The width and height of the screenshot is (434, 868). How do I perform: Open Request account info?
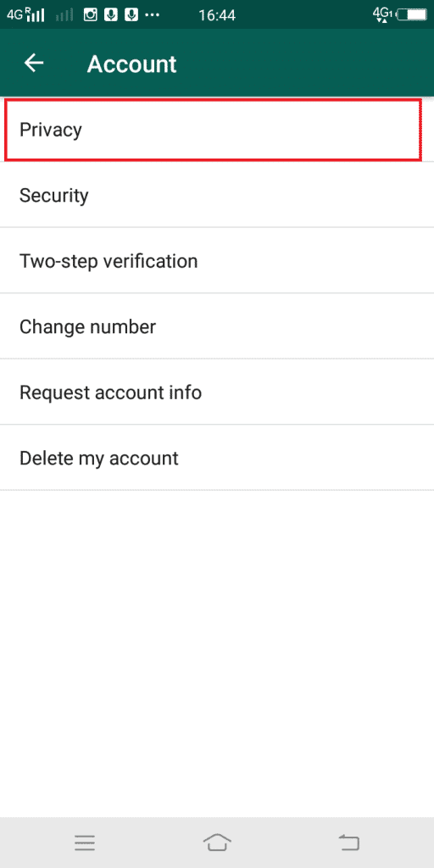click(217, 392)
